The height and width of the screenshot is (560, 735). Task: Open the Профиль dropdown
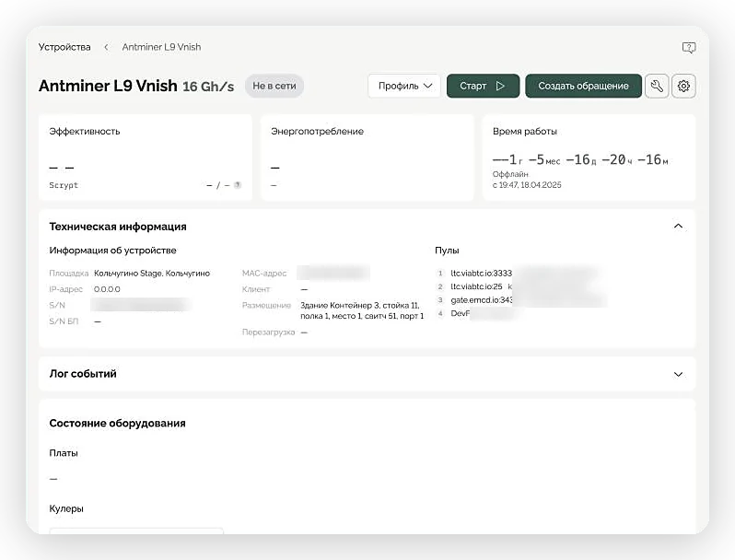404,86
